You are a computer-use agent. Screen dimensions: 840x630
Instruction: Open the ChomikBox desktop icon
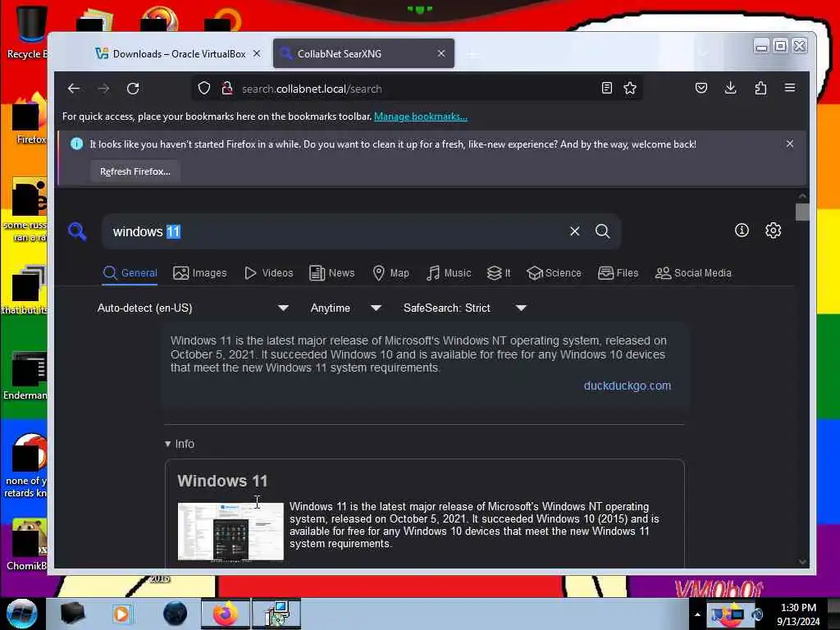tap(27, 545)
